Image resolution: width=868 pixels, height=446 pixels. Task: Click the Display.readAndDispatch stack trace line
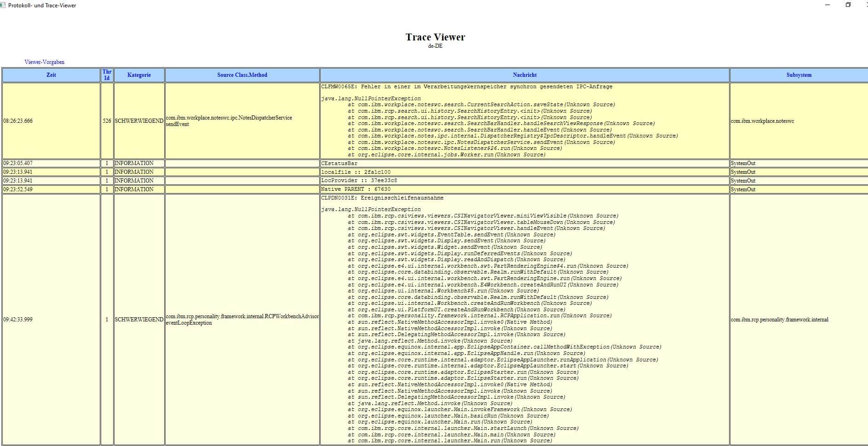pos(457,259)
